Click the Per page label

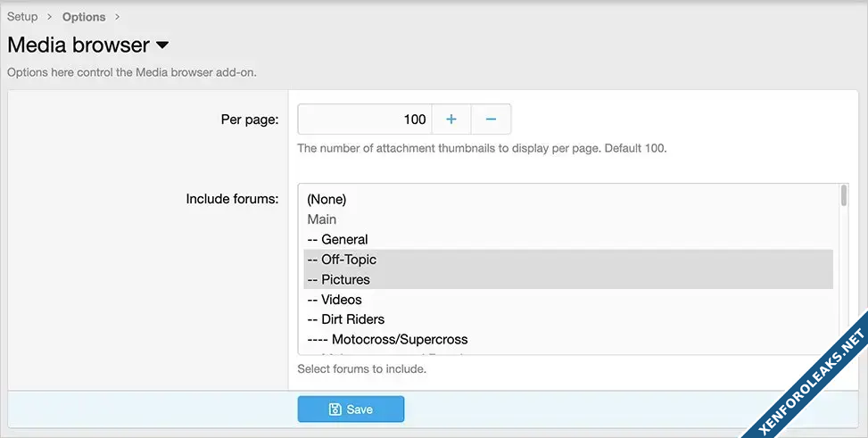tap(250, 120)
